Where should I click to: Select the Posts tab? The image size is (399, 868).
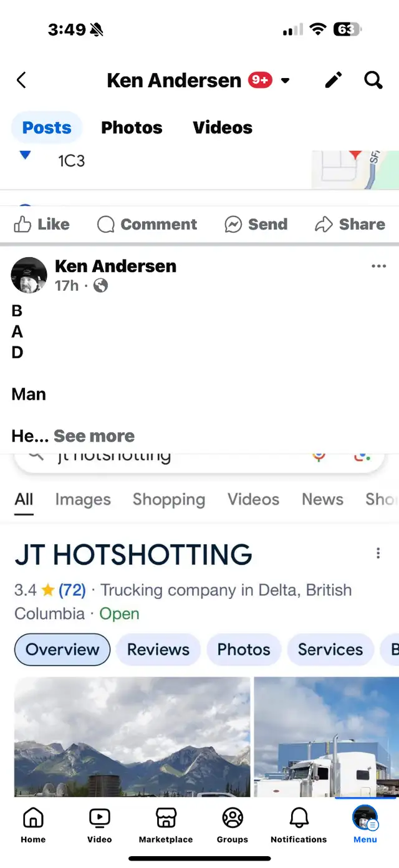(47, 128)
